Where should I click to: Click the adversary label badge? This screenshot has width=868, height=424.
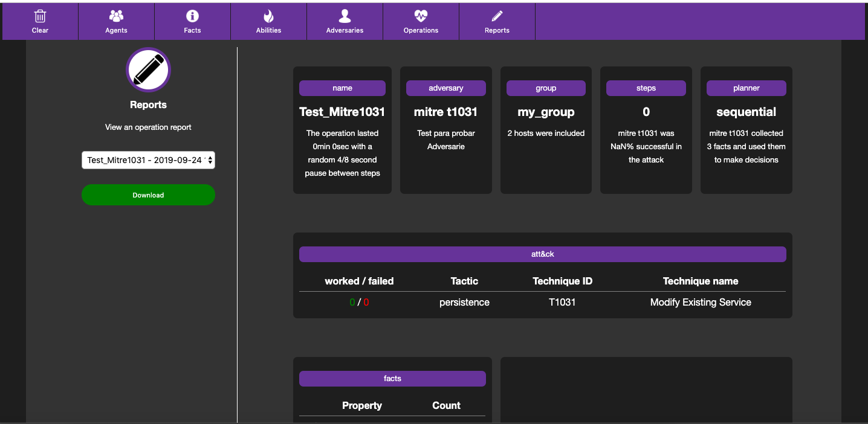click(x=445, y=88)
